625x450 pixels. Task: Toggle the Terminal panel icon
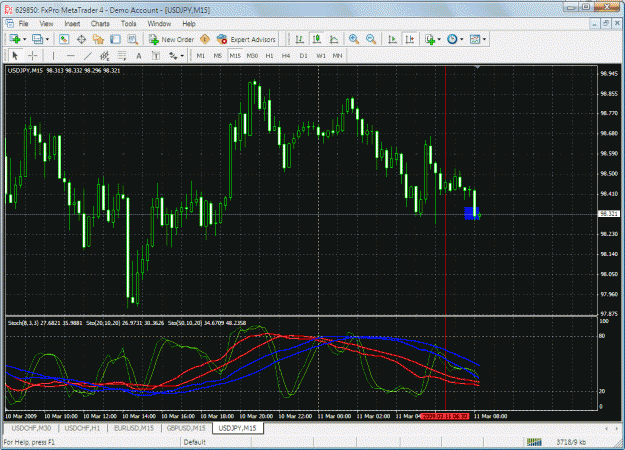pyautogui.click(x=115, y=39)
